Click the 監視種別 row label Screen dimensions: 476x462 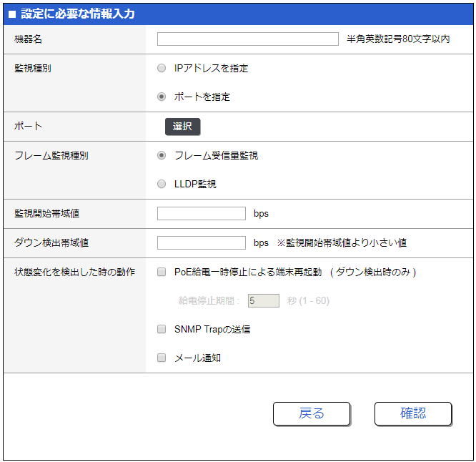33,69
